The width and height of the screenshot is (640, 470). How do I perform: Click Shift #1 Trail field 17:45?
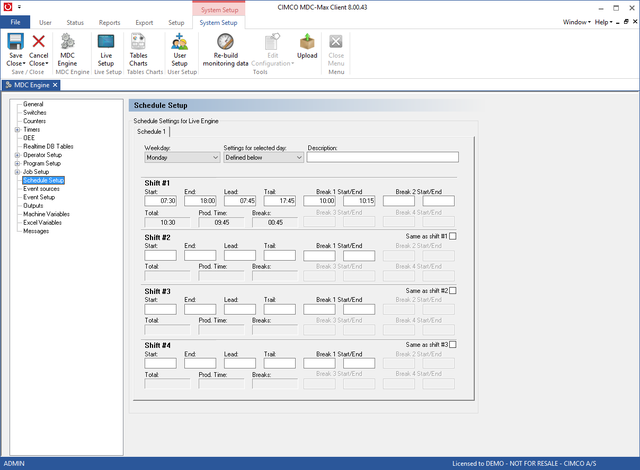coord(280,201)
